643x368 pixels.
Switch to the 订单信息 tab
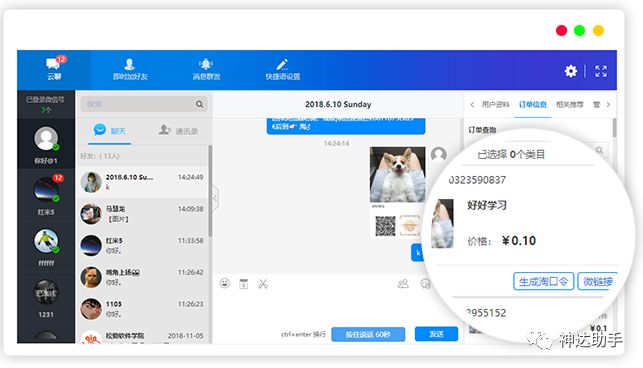533,105
